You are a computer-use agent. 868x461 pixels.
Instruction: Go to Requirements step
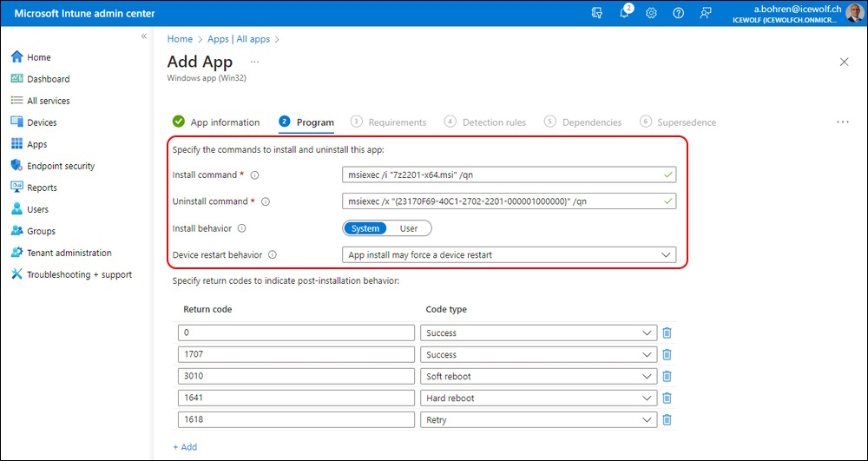tap(389, 122)
